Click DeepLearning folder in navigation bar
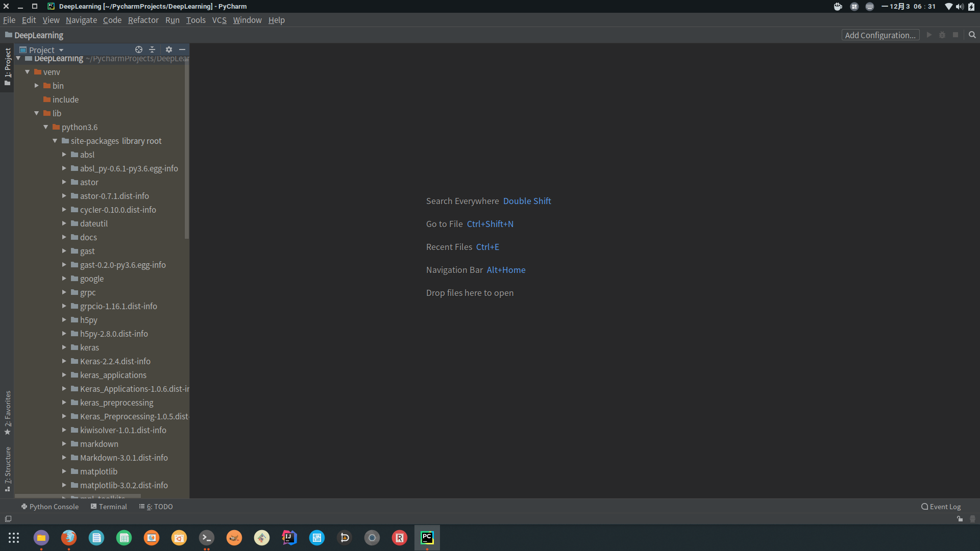The height and width of the screenshot is (551, 980). tap(34, 35)
